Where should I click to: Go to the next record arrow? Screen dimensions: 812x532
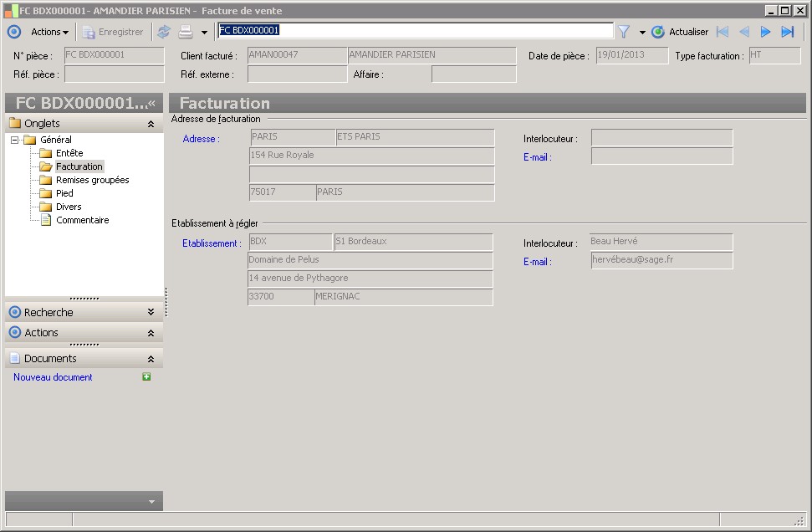pyautogui.click(x=765, y=32)
